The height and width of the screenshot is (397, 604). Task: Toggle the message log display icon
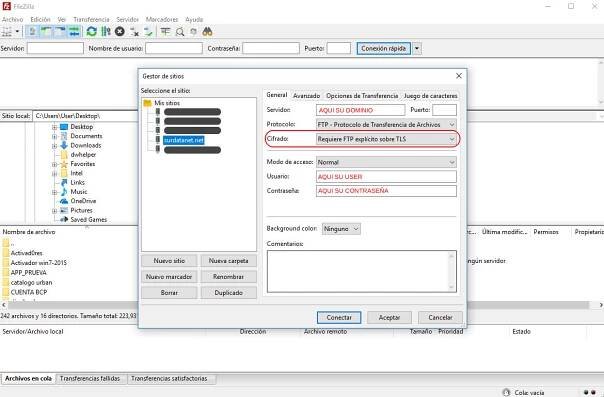pos(32,32)
